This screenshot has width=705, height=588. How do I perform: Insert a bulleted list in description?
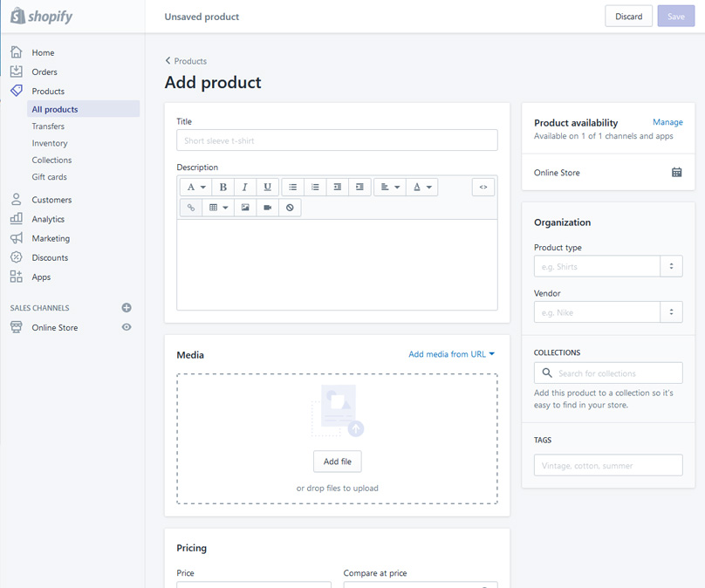tap(293, 187)
